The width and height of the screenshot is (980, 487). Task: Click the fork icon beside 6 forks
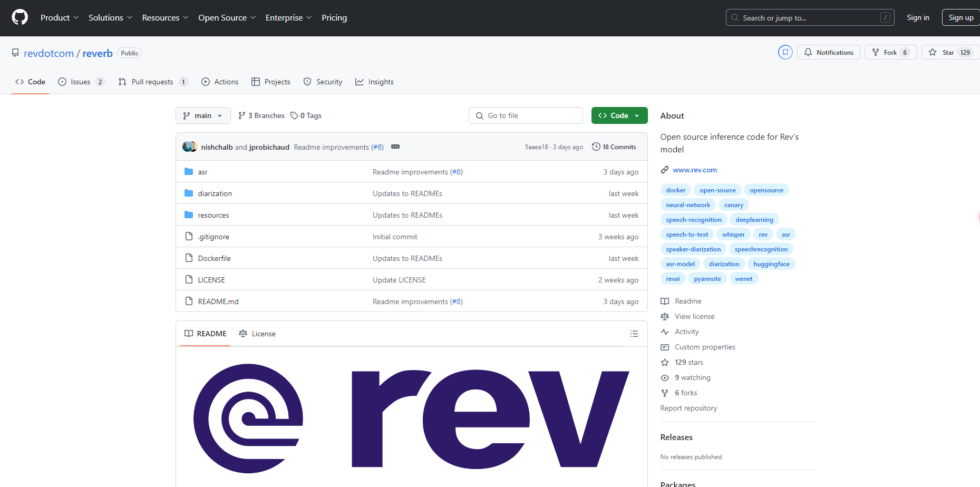665,393
